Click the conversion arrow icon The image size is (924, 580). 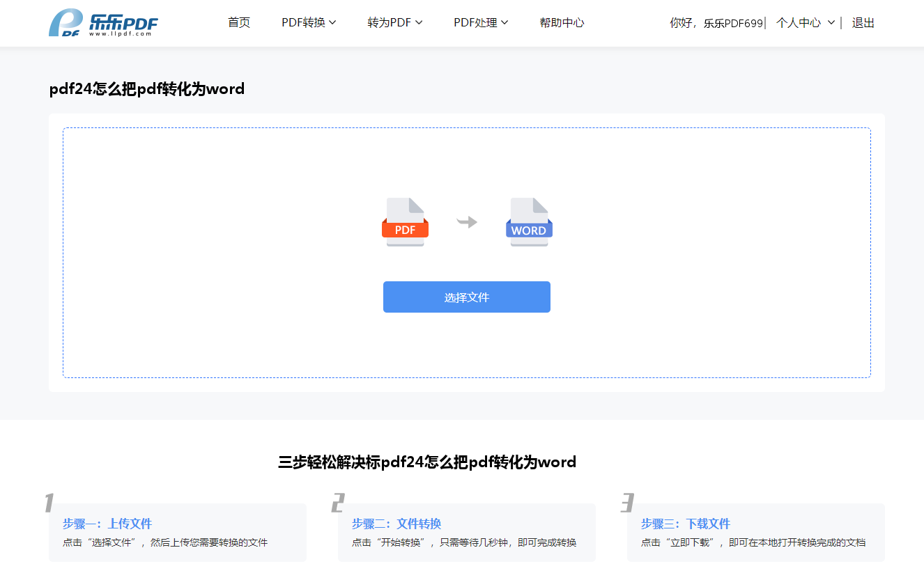click(467, 222)
